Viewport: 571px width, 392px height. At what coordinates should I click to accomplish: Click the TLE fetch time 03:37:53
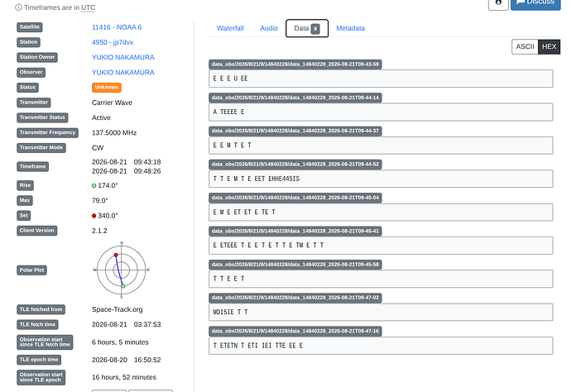[147, 324]
